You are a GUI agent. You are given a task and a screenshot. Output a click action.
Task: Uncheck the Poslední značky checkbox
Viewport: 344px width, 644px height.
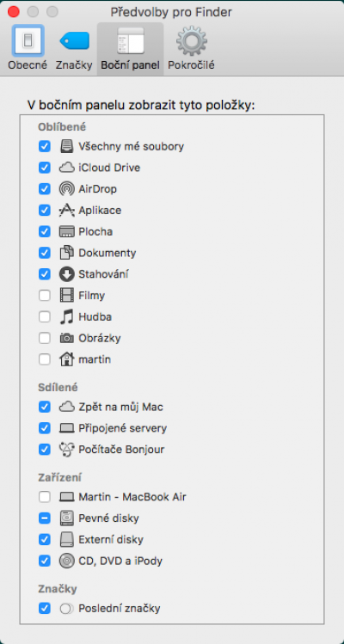45,608
